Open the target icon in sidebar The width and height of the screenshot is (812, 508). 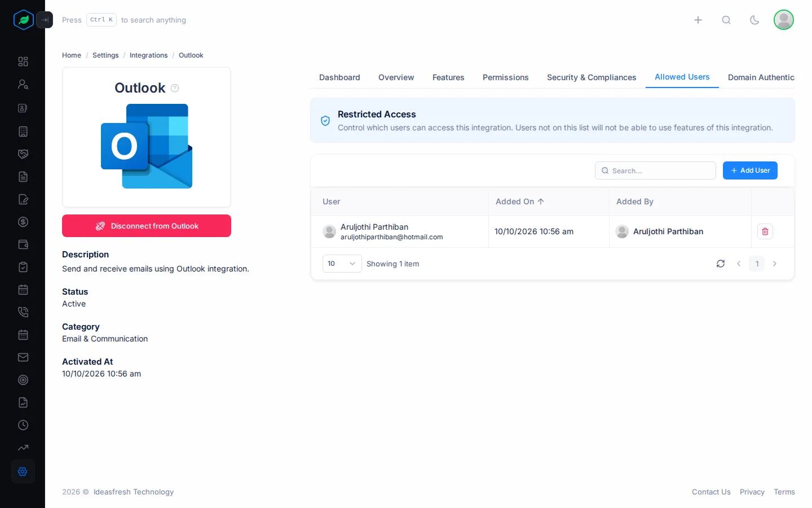coord(23,380)
